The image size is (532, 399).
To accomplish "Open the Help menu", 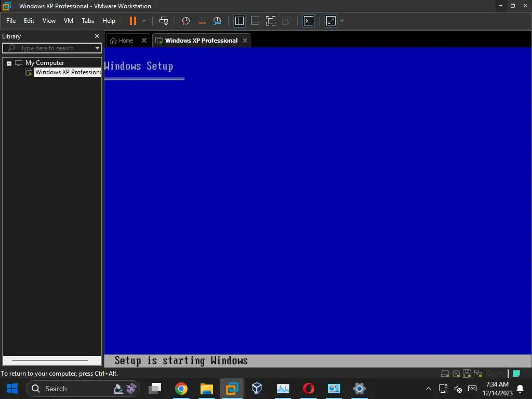I will tap(109, 21).
